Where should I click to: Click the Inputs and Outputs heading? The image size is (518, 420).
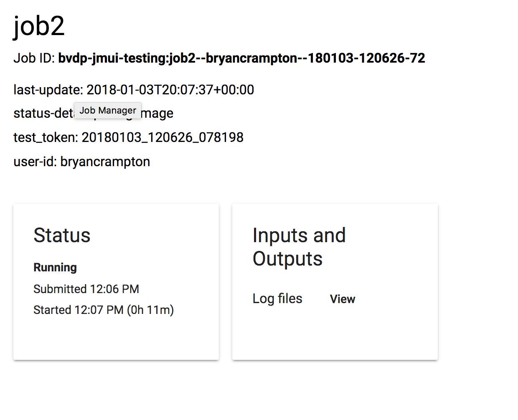[x=299, y=246]
